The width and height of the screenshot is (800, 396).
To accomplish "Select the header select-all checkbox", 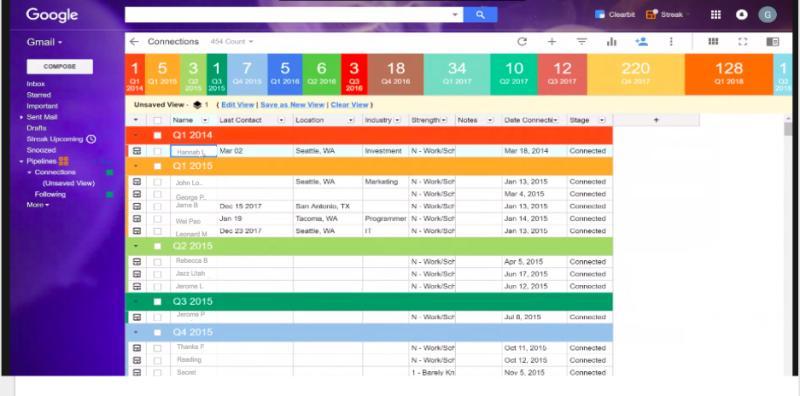I will [x=157, y=120].
